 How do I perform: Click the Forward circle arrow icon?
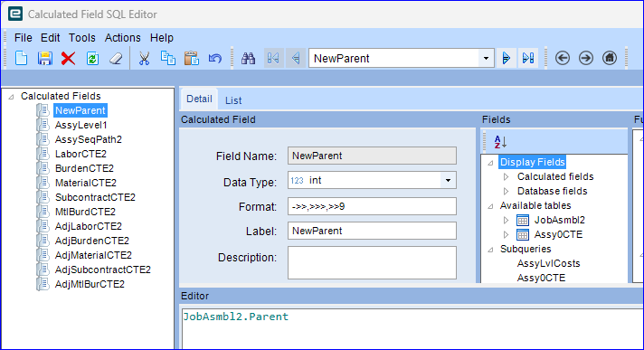click(586, 58)
